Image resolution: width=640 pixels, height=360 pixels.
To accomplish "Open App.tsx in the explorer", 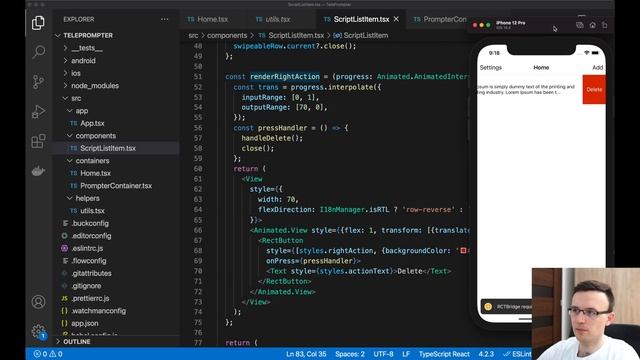I will pos(92,123).
